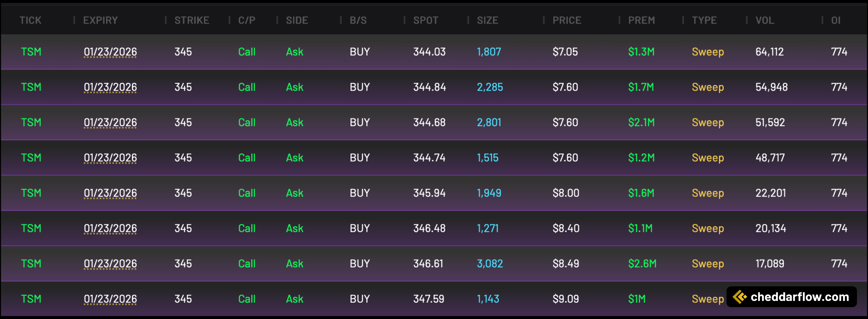
Task: Sort by the STRIKE column header
Action: (x=192, y=20)
